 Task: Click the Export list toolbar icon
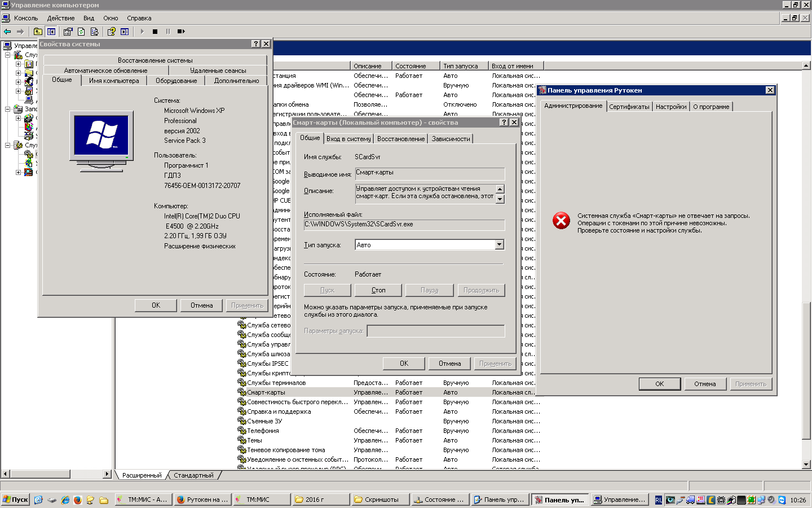[95, 32]
